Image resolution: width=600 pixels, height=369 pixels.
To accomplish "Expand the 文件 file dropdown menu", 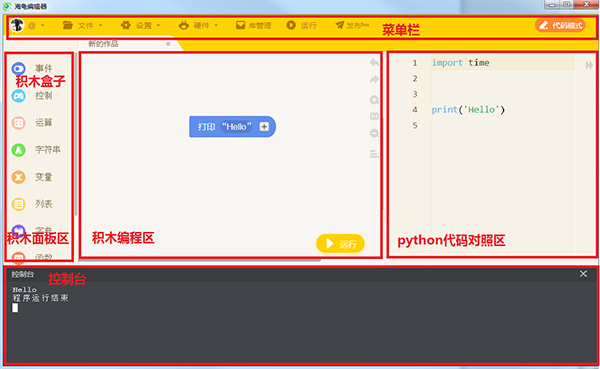I will (83, 26).
